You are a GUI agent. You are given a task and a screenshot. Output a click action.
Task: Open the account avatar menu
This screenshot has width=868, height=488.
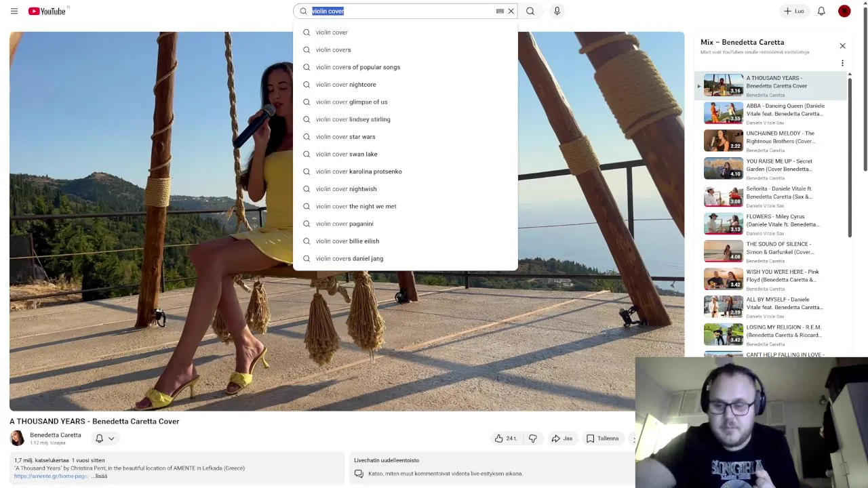(844, 11)
